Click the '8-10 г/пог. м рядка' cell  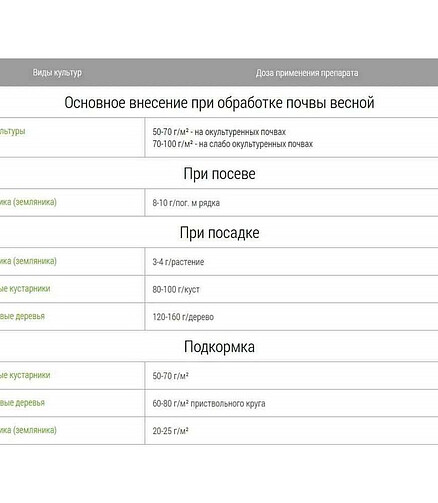(186, 203)
